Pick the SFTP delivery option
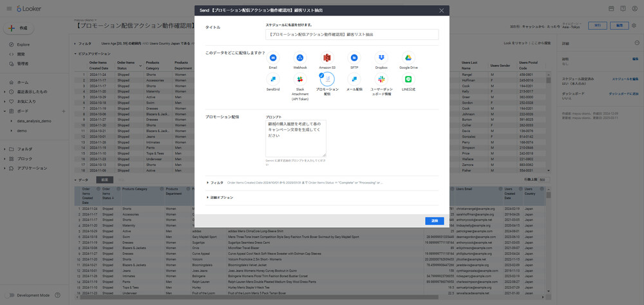The width and height of the screenshot is (644, 305). [x=354, y=59]
